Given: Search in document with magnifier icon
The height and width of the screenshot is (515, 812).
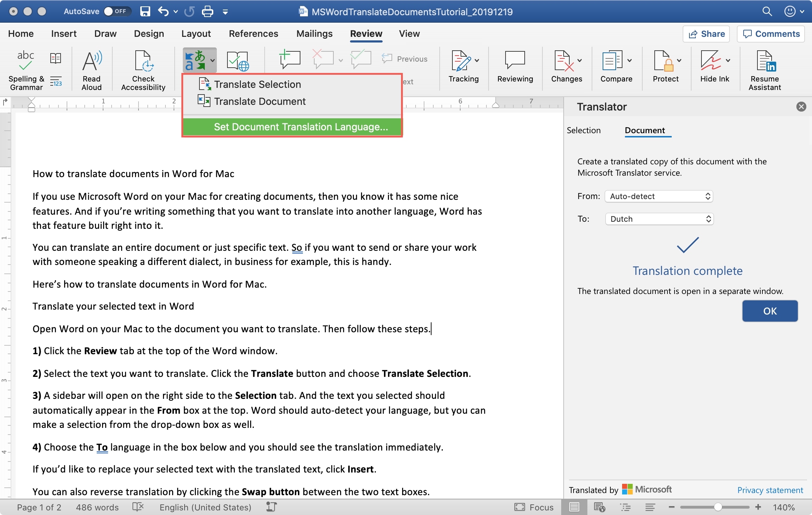Looking at the screenshot, I should pos(767,11).
